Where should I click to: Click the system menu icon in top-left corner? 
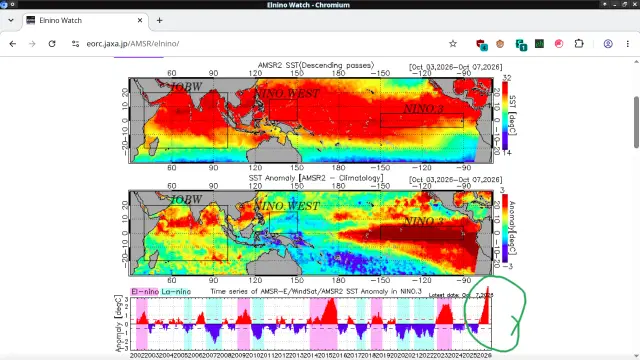pyautogui.click(x=4, y=4)
